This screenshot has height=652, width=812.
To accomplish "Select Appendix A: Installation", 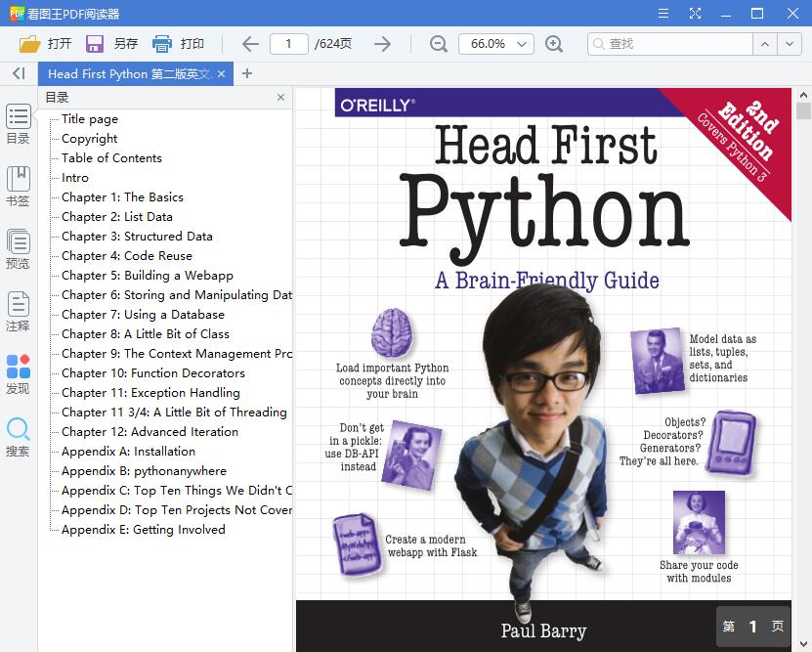I will (128, 452).
